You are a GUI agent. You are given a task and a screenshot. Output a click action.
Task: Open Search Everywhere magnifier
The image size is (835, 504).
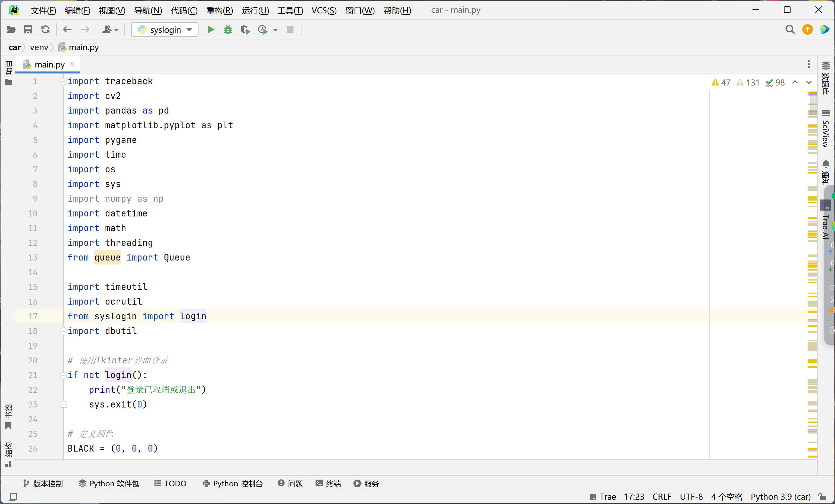coord(790,30)
